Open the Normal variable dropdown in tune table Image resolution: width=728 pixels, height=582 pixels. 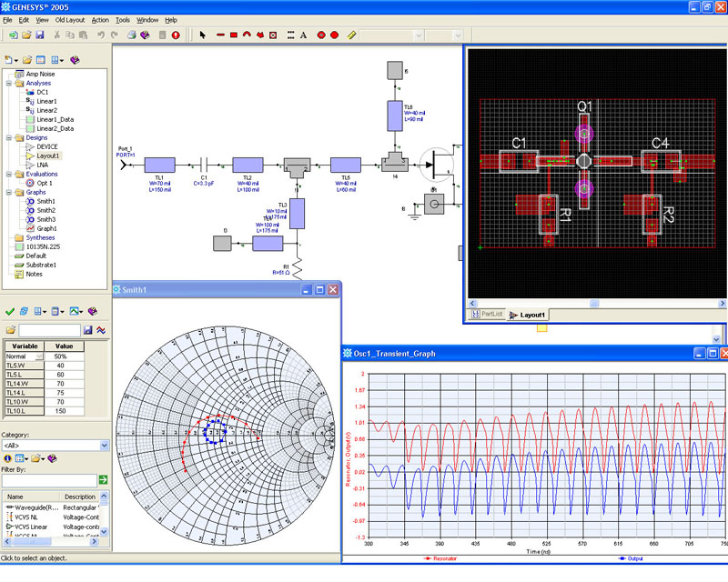pos(39,356)
